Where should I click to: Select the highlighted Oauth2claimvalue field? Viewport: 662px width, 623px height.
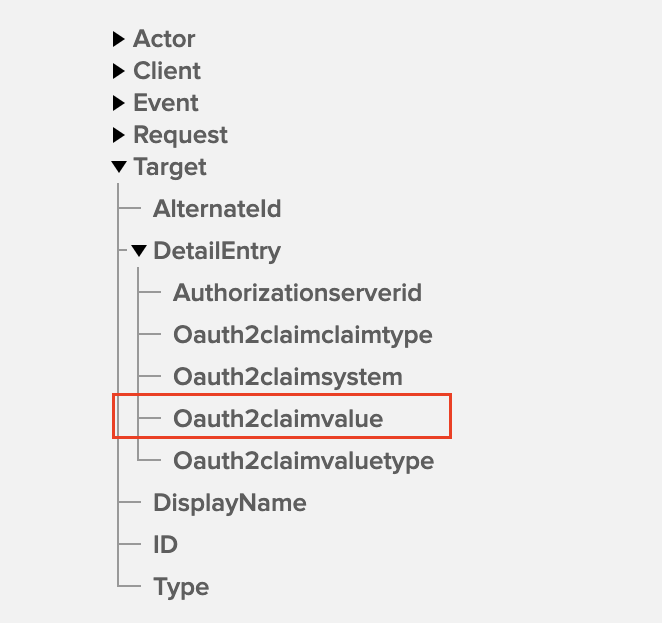coord(278,419)
